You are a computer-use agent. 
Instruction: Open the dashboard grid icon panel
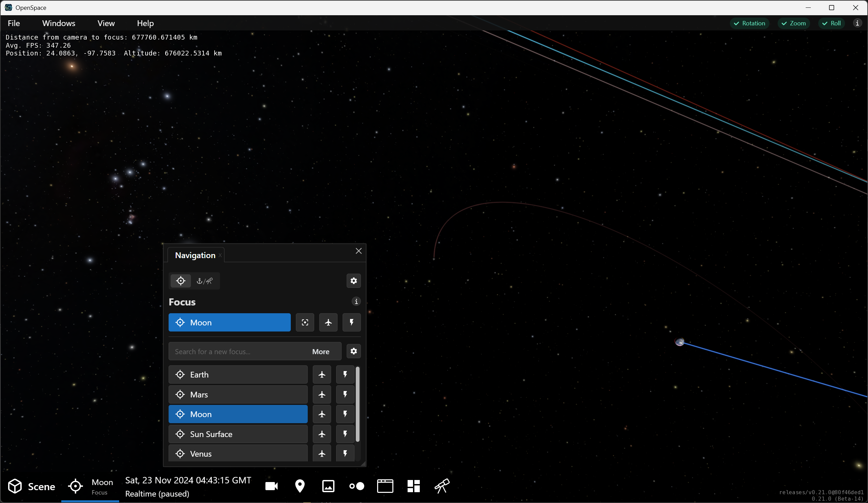pos(413,486)
